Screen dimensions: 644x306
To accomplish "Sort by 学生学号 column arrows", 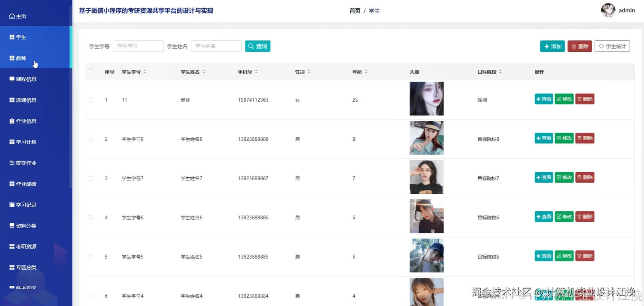I will click(145, 72).
